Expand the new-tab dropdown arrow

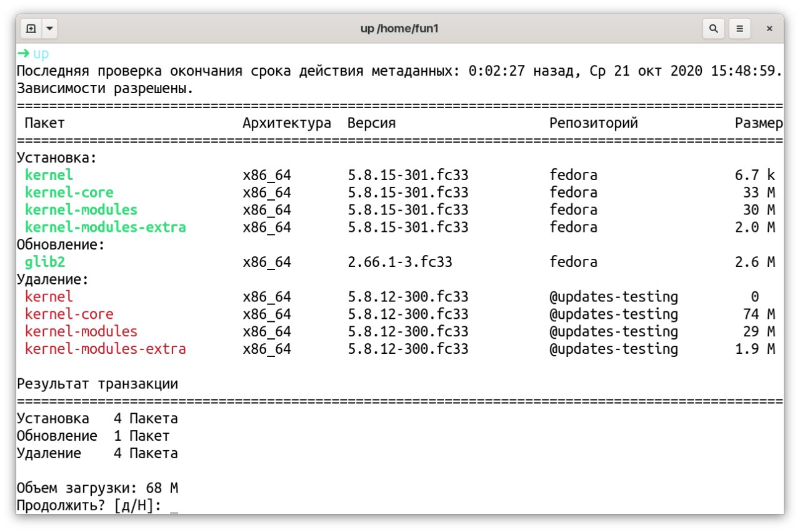coord(49,29)
